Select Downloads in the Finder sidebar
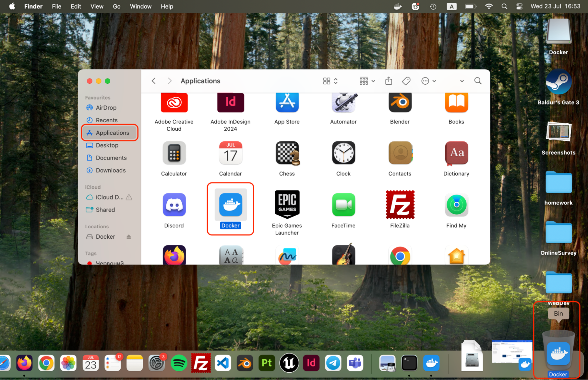The height and width of the screenshot is (380, 588). (110, 170)
